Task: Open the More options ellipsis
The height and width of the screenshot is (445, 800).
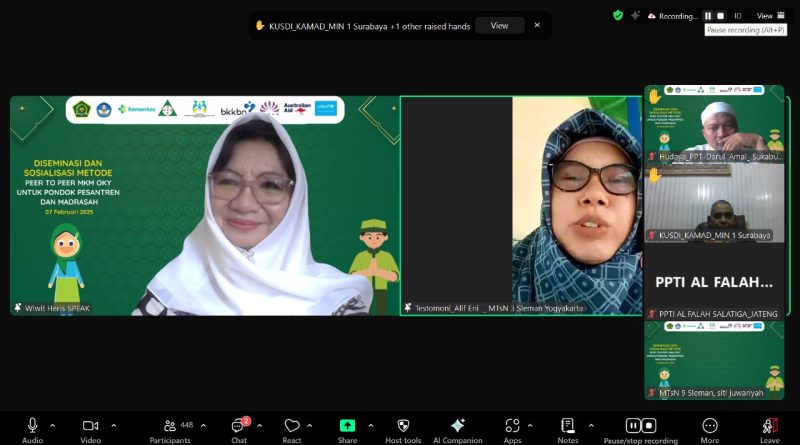Action: pos(709,425)
